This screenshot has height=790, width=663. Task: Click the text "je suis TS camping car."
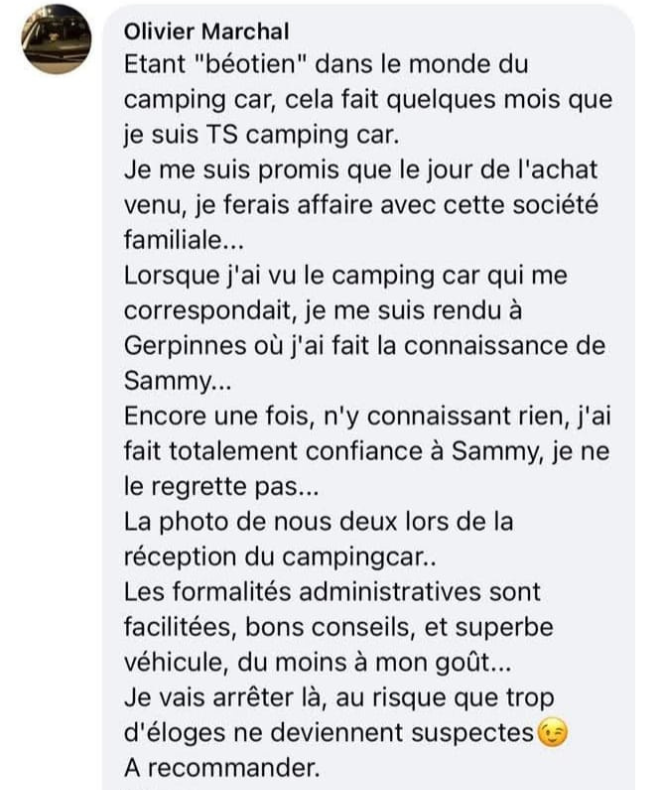click(x=248, y=135)
